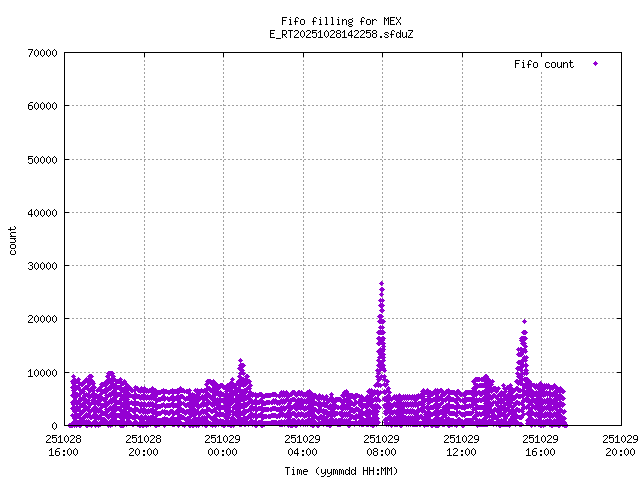Click the 30000 y-axis tick label
This screenshot has width=640, height=480.
[39, 266]
